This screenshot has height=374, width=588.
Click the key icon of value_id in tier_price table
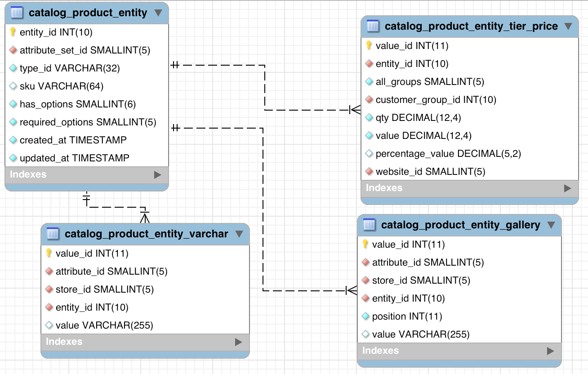tap(369, 45)
